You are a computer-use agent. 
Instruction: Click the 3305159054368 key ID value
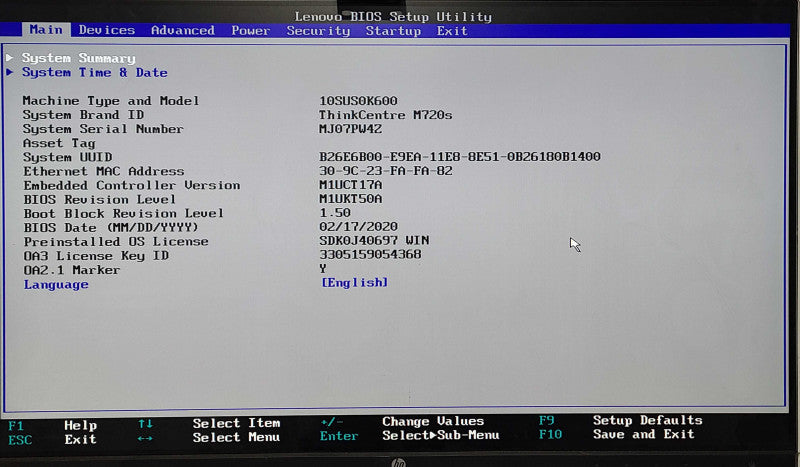tap(370, 254)
